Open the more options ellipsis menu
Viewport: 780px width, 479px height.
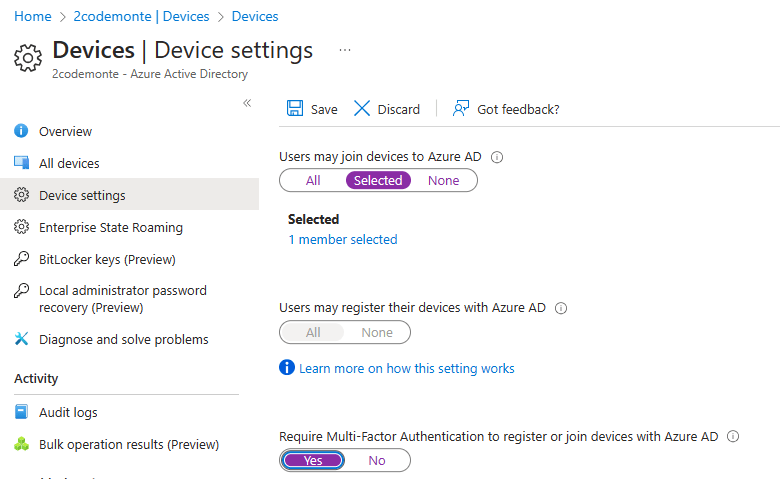pos(345,50)
